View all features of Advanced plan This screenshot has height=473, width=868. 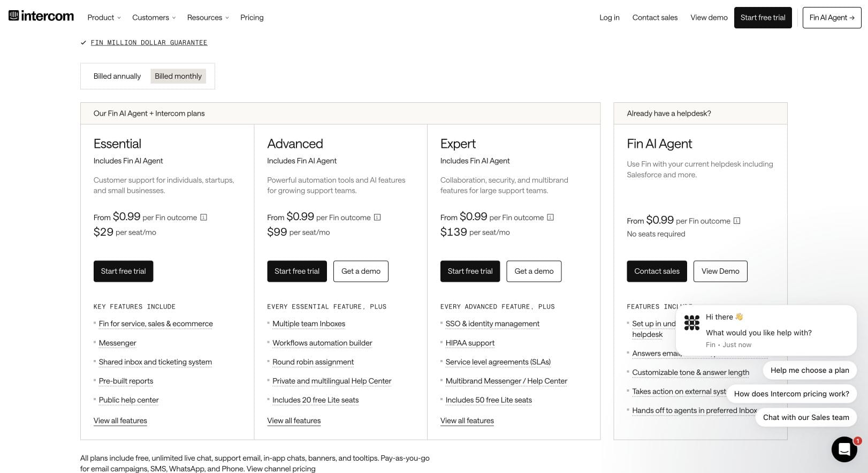(294, 421)
